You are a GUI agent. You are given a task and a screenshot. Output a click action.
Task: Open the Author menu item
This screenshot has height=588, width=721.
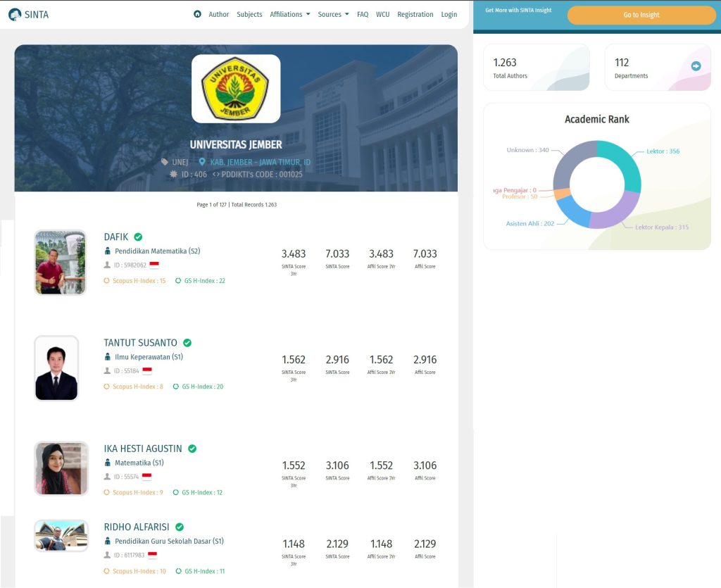(x=219, y=14)
